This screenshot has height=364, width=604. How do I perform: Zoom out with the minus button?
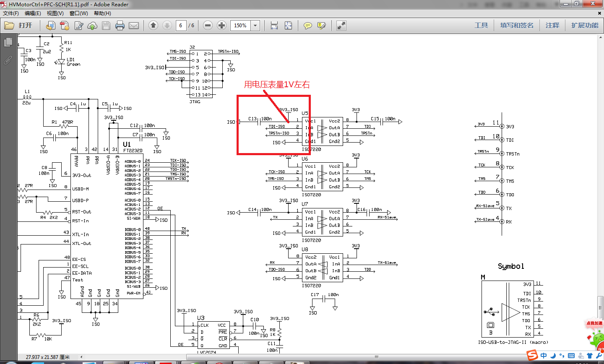click(x=208, y=26)
